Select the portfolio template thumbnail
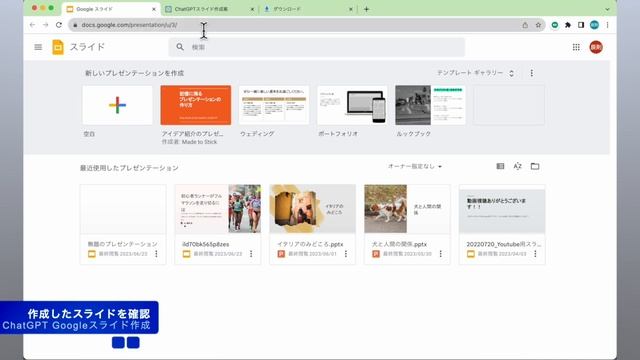640x360 pixels. tap(352, 105)
